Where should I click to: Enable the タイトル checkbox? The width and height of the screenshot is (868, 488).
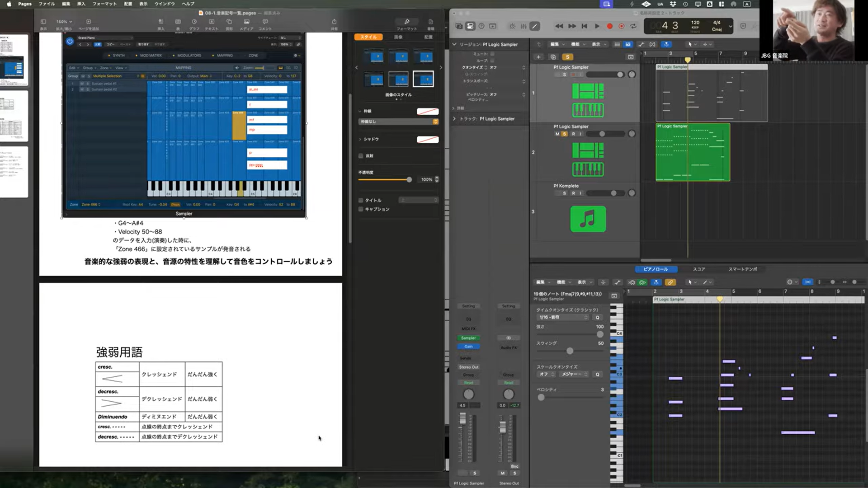click(361, 200)
